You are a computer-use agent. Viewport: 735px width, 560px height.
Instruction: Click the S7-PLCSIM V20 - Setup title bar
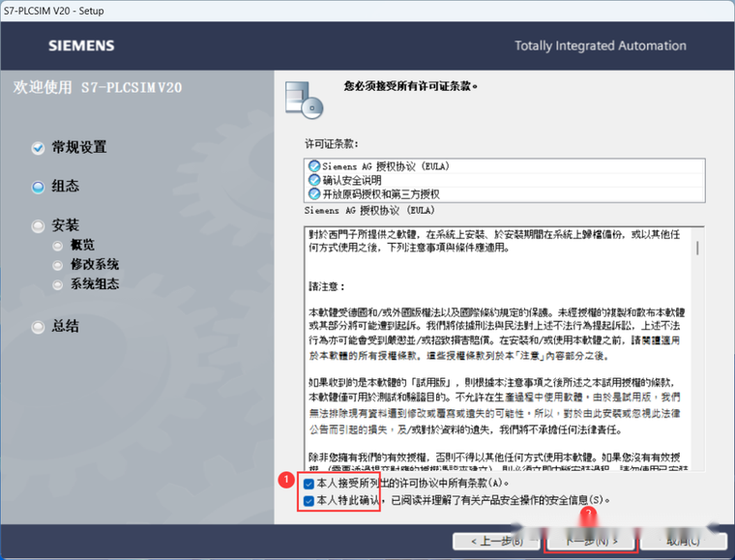tap(367, 11)
